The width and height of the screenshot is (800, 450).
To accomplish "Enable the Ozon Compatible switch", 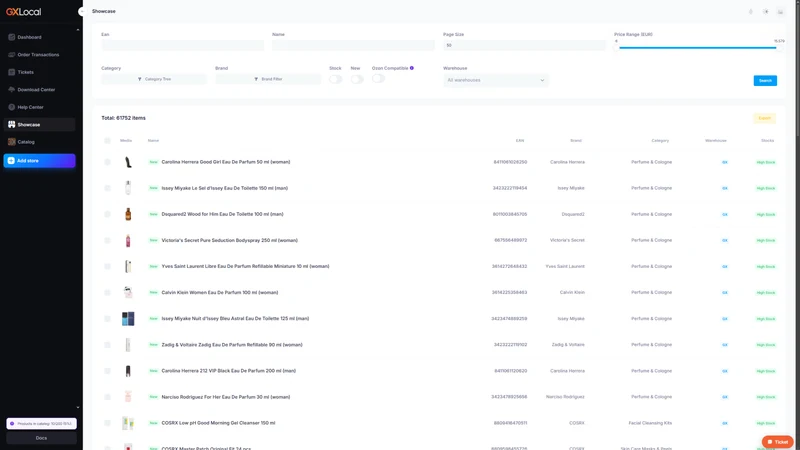I will 379,78.
